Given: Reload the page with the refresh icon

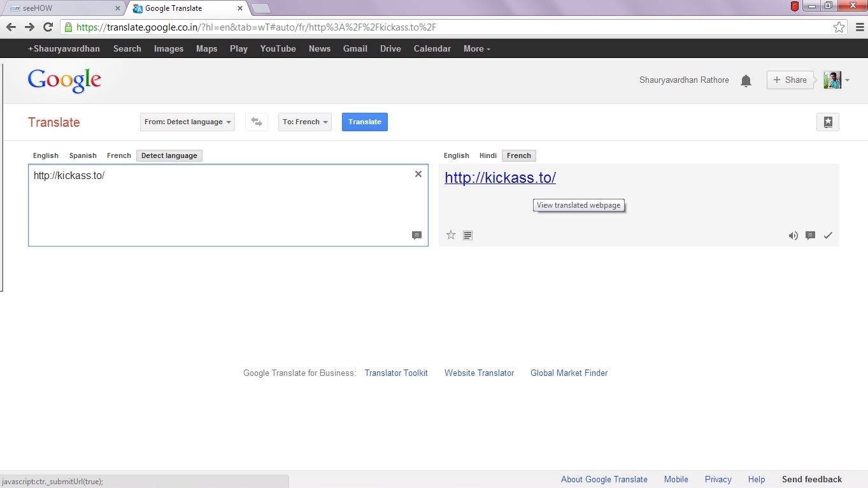Looking at the screenshot, I should [x=48, y=27].
